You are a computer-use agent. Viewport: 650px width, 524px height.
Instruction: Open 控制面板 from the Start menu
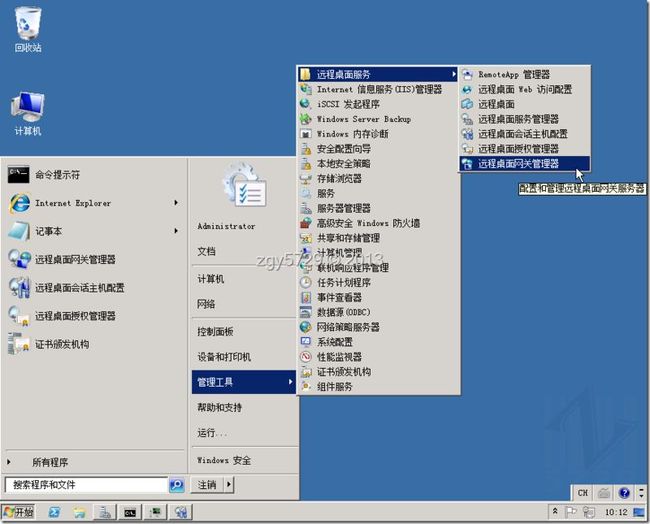pyautogui.click(x=244, y=332)
